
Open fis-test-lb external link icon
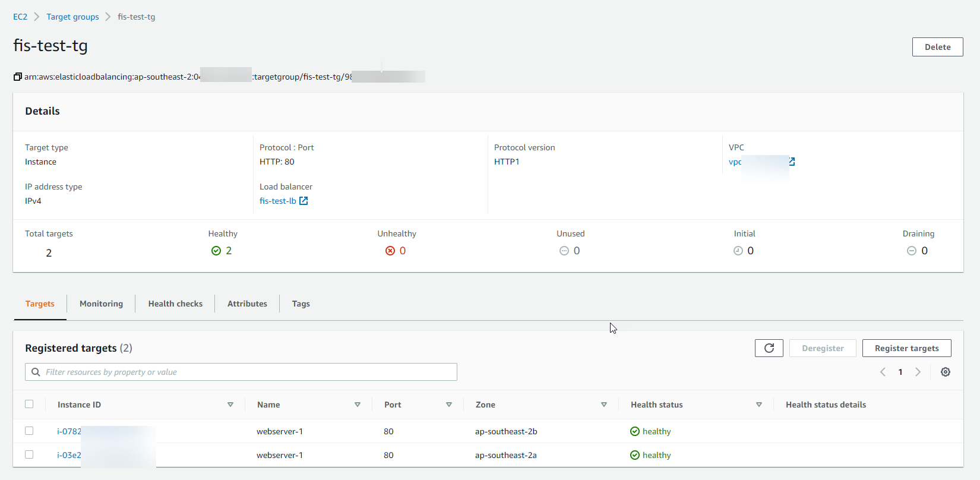(x=304, y=201)
